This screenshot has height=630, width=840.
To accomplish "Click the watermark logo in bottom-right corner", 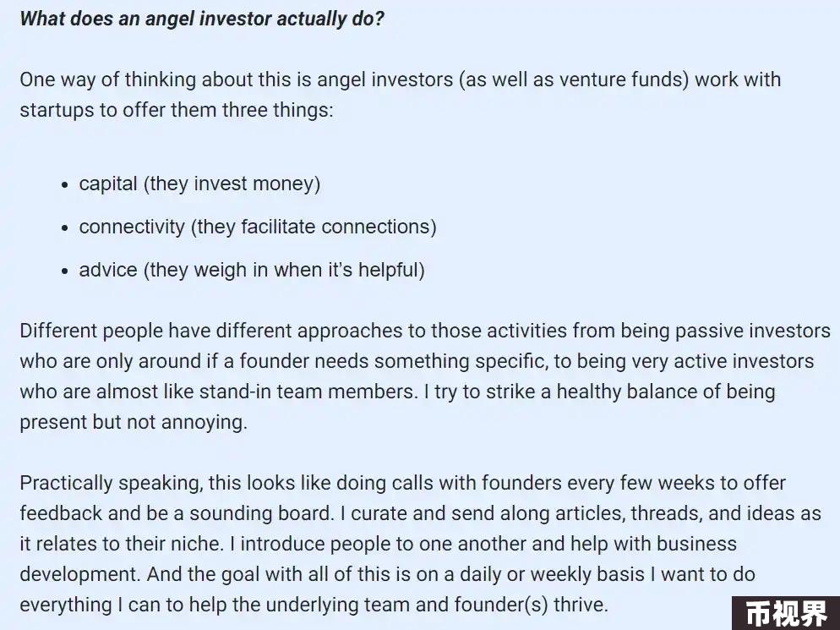I will click(786, 613).
